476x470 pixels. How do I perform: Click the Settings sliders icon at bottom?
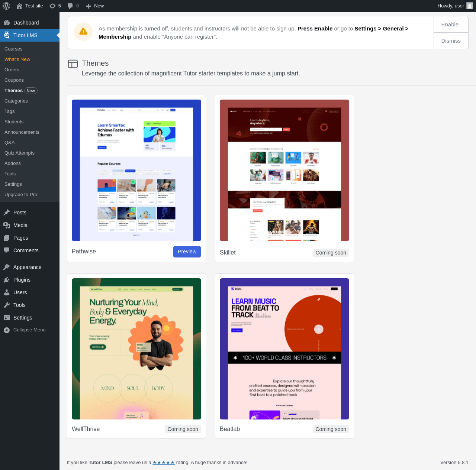point(7,318)
